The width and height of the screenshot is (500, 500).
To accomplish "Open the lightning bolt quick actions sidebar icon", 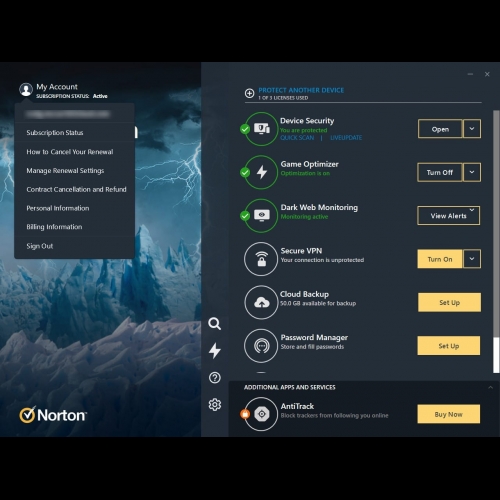I will (215, 350).
